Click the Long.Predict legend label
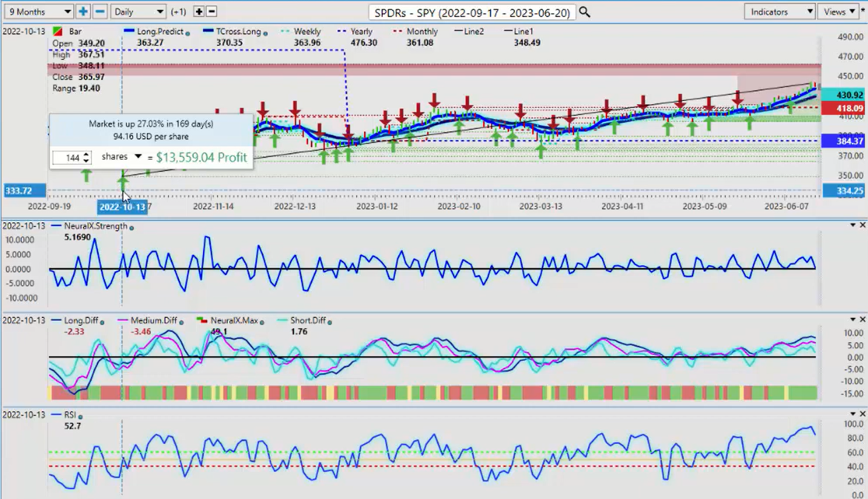868x499 pixels. [x=160, y=31]
